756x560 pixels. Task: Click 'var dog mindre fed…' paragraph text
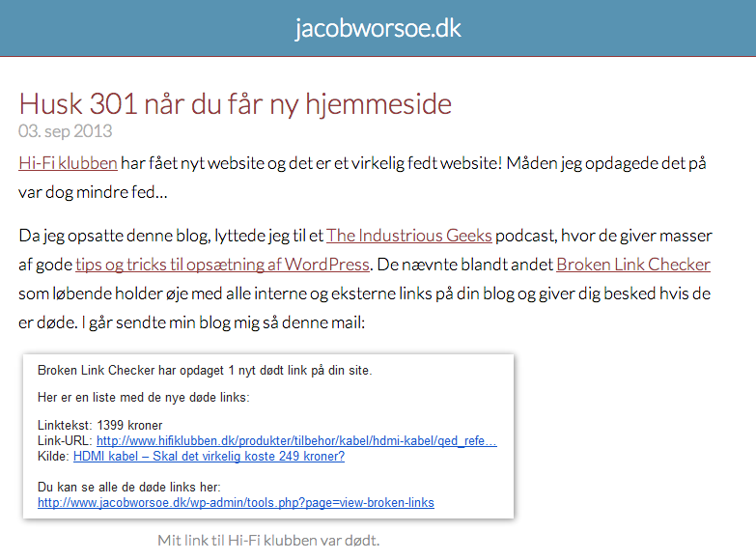coord(93,192)
